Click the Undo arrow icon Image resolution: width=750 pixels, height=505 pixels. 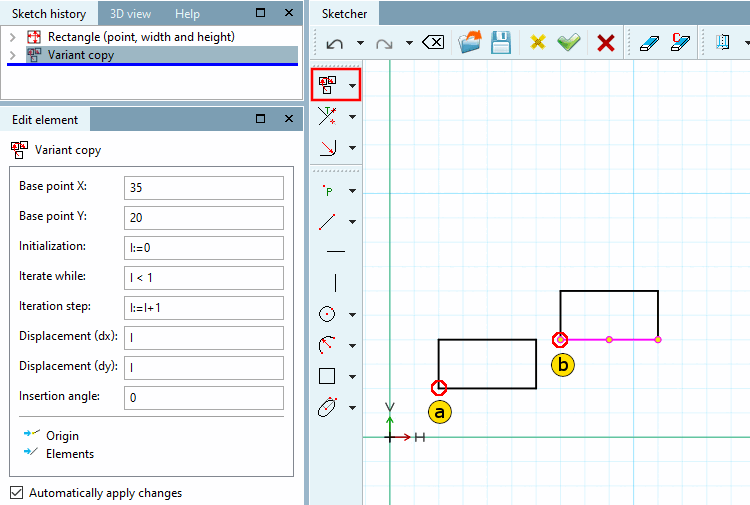click(334, 44)
